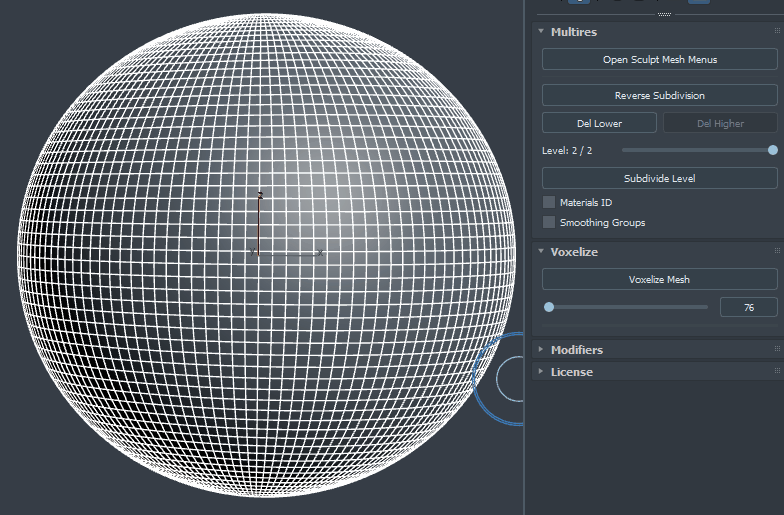This screenshot has width=784, height=515.
Task: Click the X axis label of gizmo
Action: (x=320, y=253)
